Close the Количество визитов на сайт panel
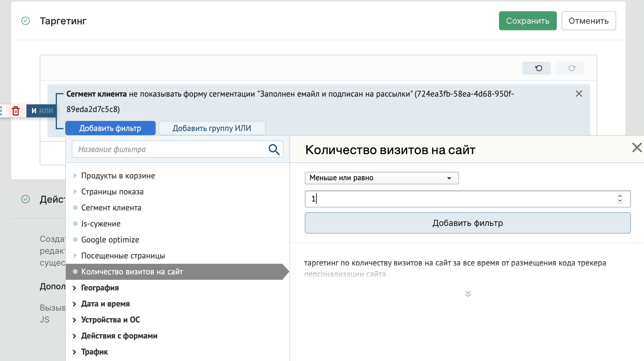644x361 pixels. pos(637,148)
